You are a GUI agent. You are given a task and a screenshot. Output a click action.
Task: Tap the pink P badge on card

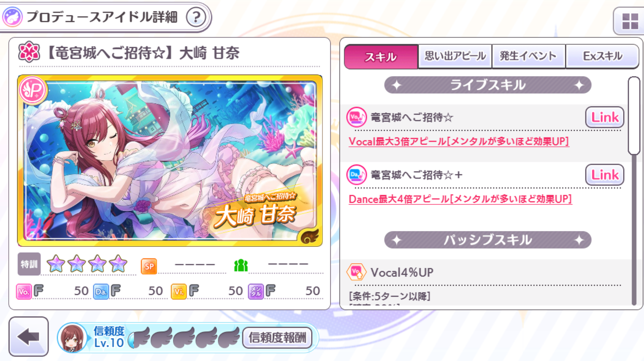coord(33,90)
